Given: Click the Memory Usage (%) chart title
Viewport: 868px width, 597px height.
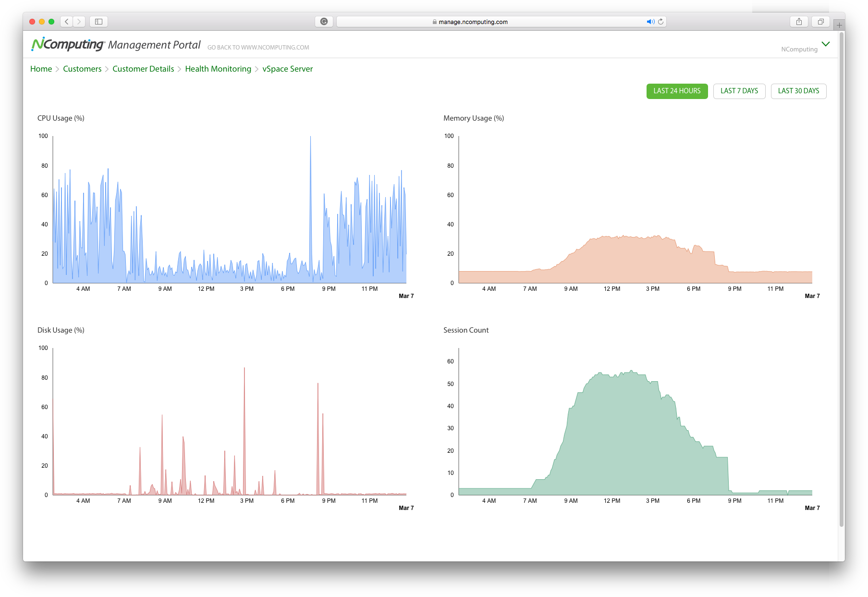Looking at the screenshot, I should pos(474,118).
